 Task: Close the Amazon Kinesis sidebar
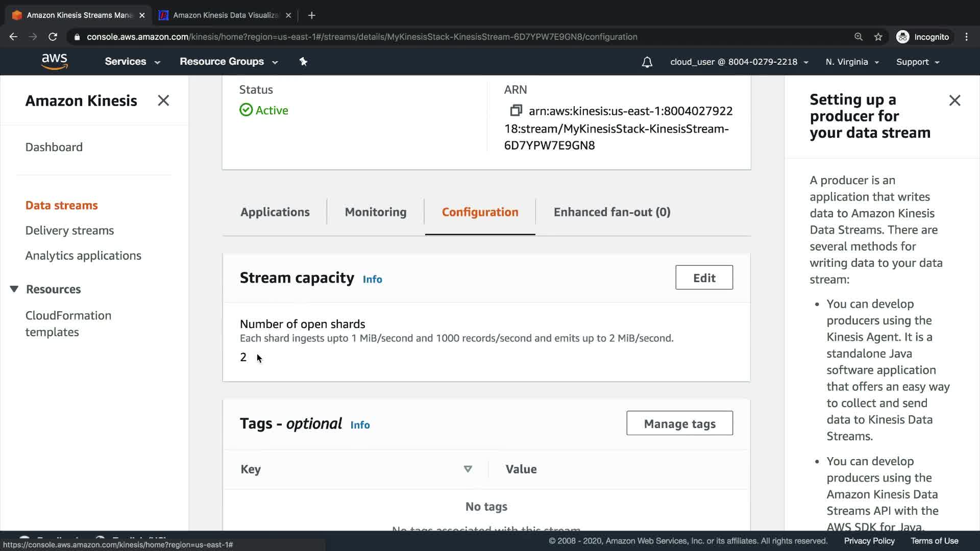click(163, 101)
